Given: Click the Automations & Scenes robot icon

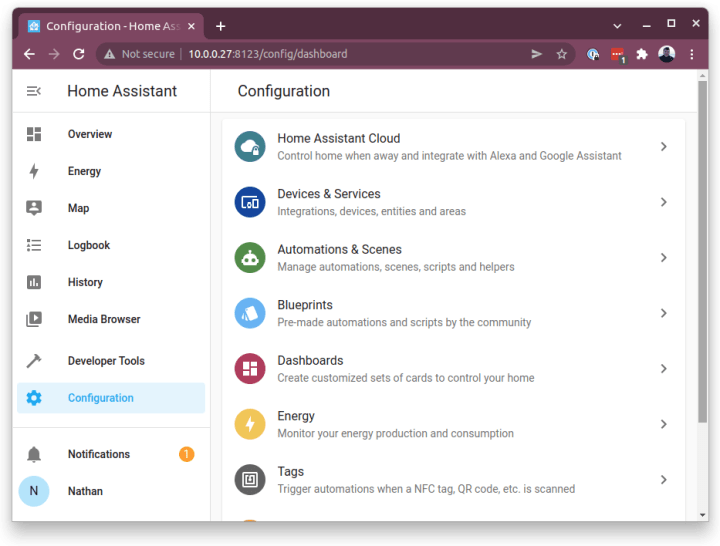Looking at the screenshot, I should [x=250, y=258].
